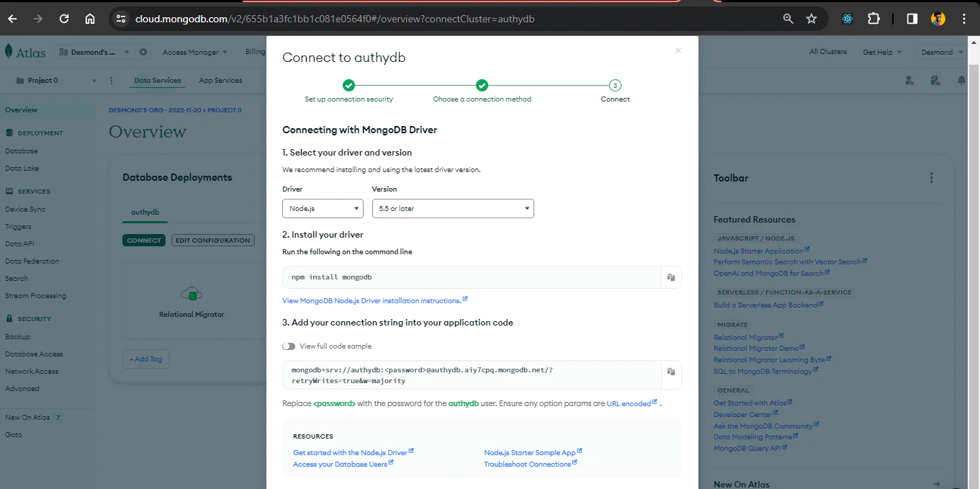Switch to the App Services tab
The width and height of the screenshot is (980, 489).
[x=220, y=81]
